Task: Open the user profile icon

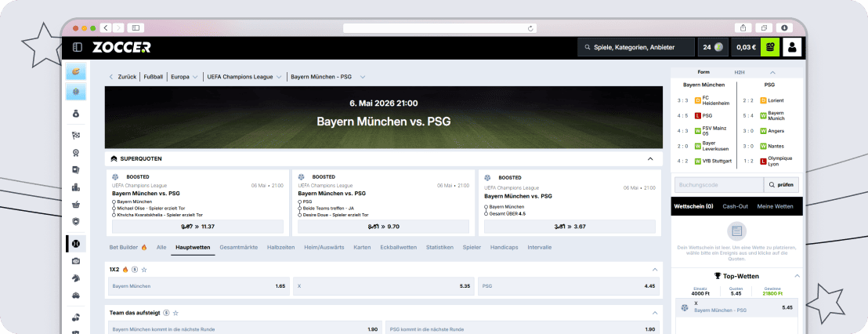Action: 793,48
